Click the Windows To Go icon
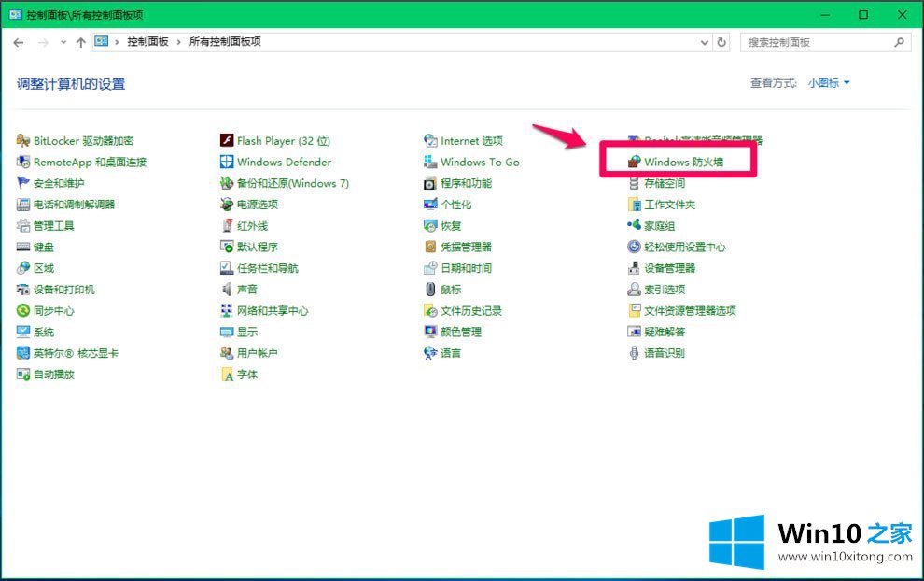 pyautogui.click(x=431, y=162)
